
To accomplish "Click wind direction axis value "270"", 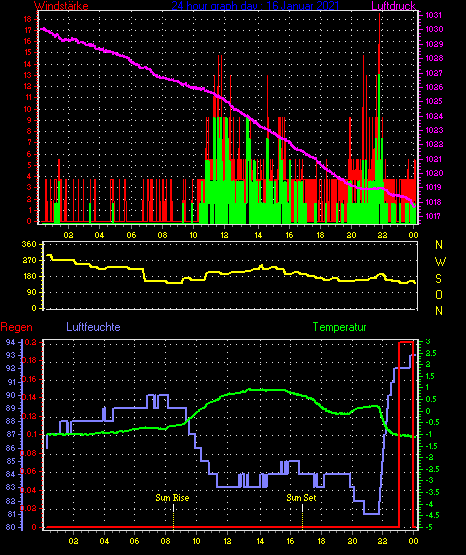I will point(29,261).
